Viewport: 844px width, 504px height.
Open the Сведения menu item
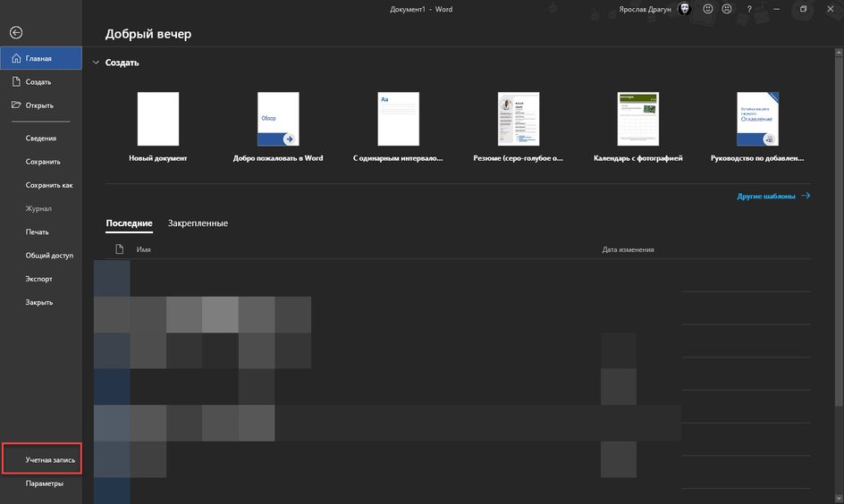tap(41, 139)
